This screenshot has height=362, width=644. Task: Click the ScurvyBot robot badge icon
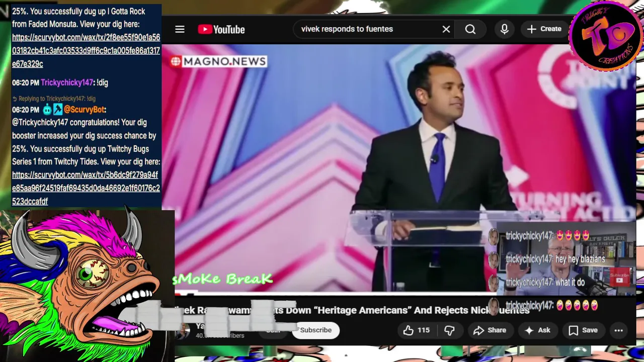coord(47,109)
